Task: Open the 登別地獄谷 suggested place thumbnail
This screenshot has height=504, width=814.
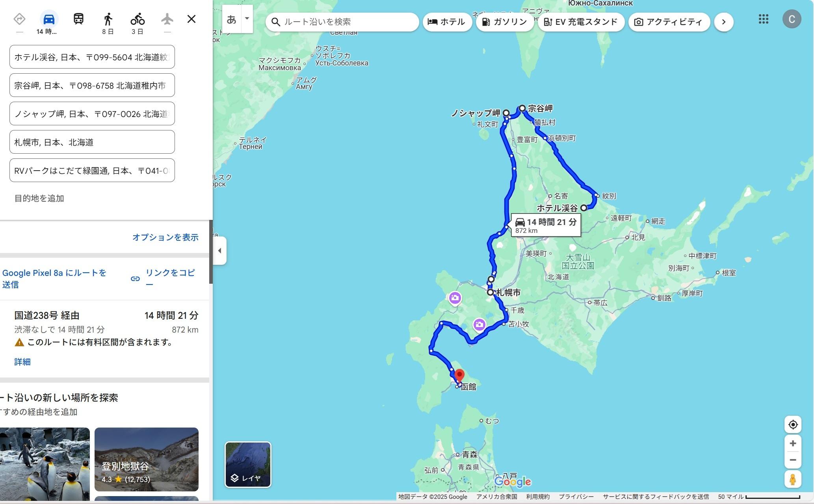Action: pos(147,459)
